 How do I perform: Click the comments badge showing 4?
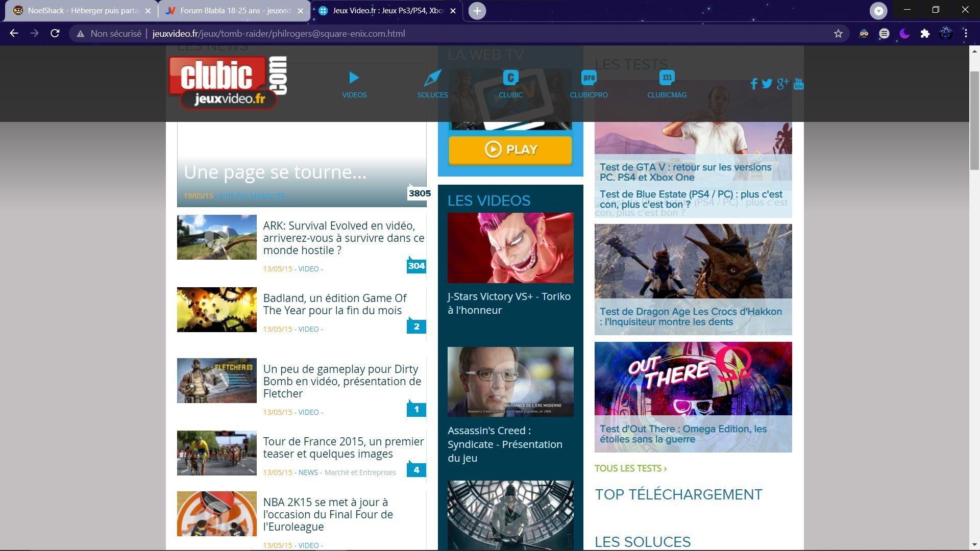click(x=416, y=470)
